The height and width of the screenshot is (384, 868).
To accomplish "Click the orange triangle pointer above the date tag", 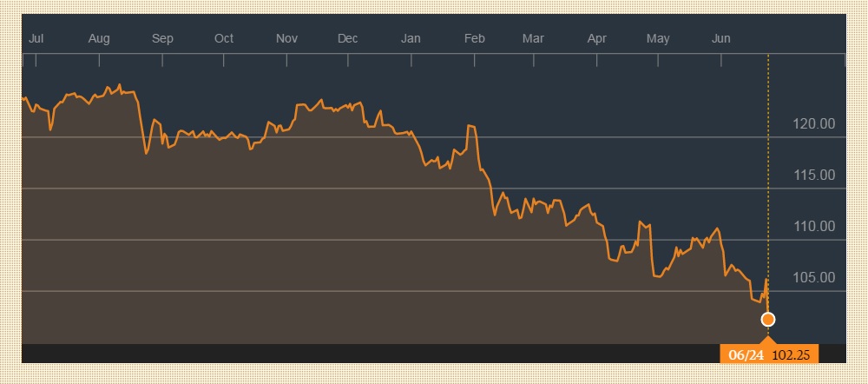I will (767, 339).
